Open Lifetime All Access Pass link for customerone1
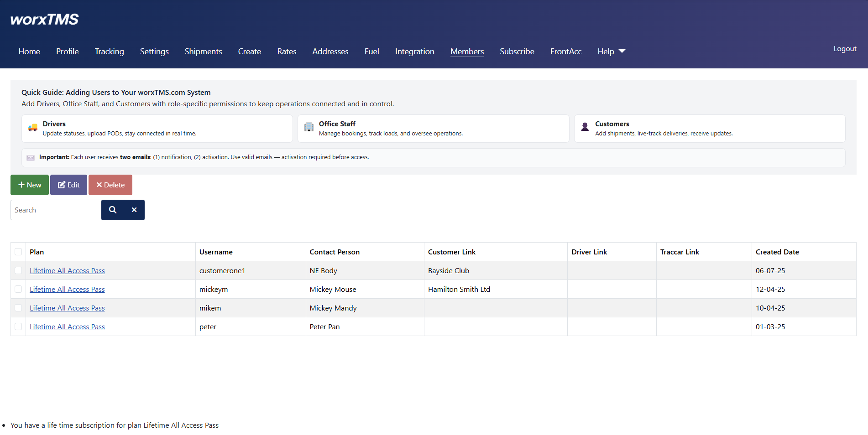The image size is (868, 435). [67, 270]
